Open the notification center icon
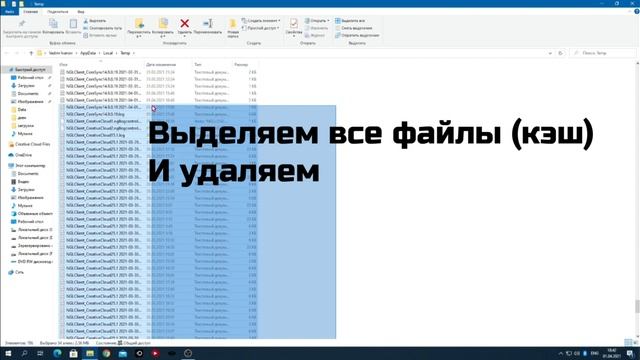 click(x=631, y=353)
